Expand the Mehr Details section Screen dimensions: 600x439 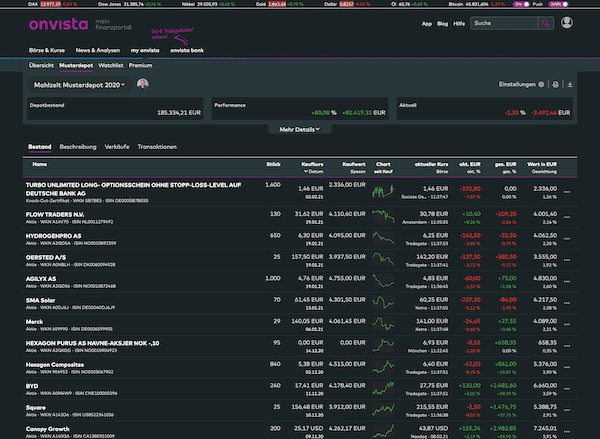(300, 130)
